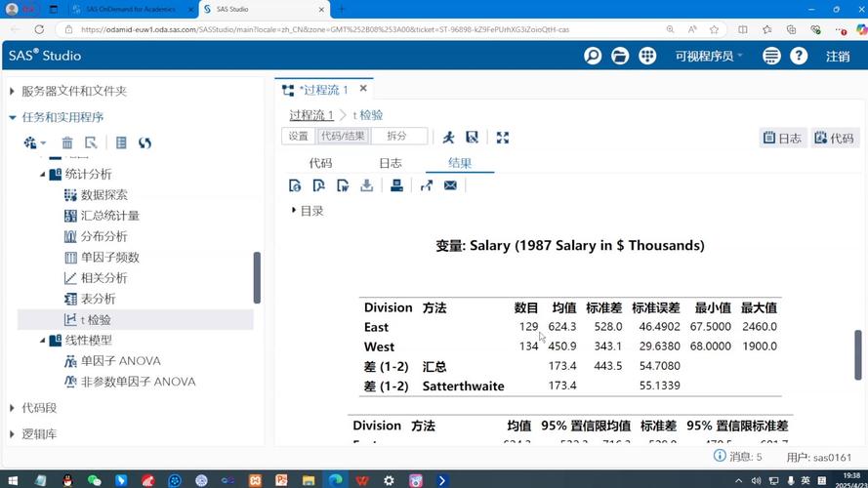Open the more application options menu icon
The width and height of the screenshot is (868, 488).
771,56
